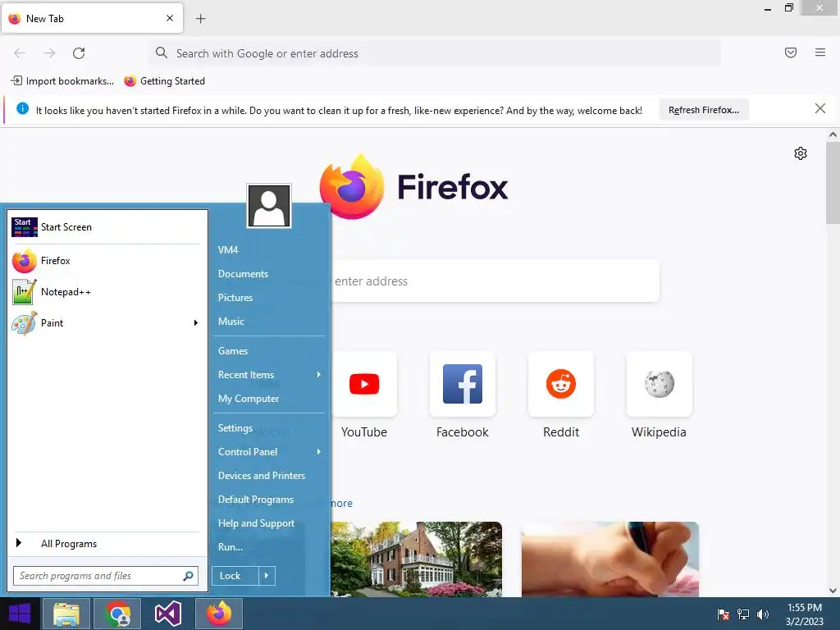840x630 pixels.
Task: Open the shutdown options arrow beside Lock
Action: [267, 576]
